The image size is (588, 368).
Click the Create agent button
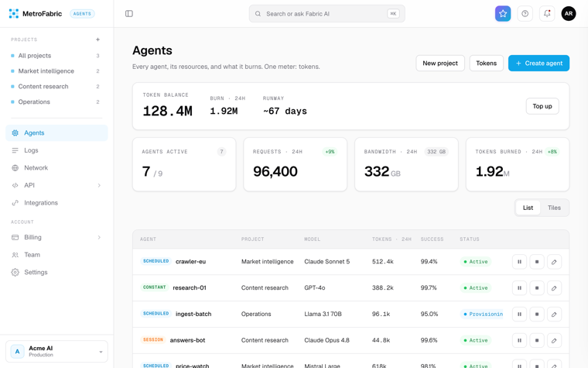[538, 63]
